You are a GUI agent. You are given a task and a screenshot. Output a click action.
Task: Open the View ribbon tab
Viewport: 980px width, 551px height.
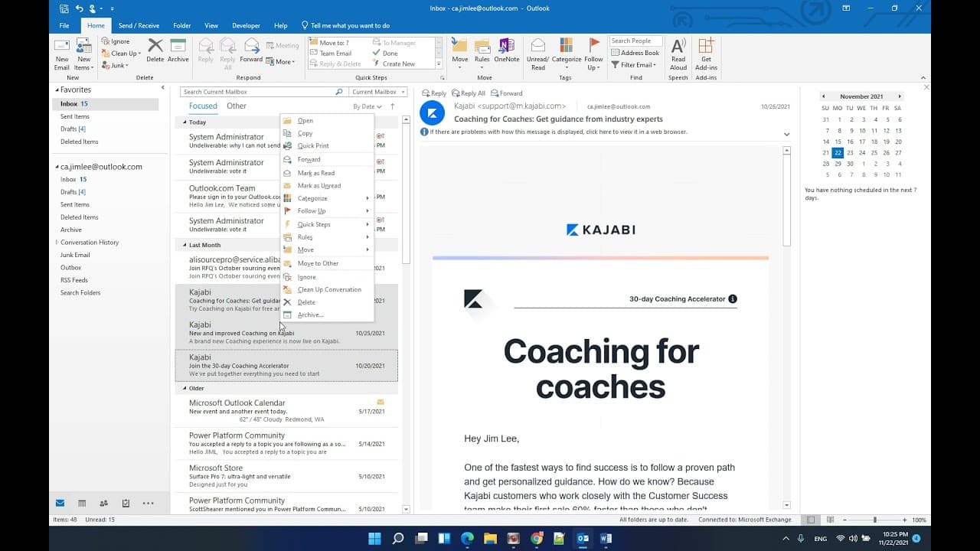pyautogui.click(x=211, y=26)
